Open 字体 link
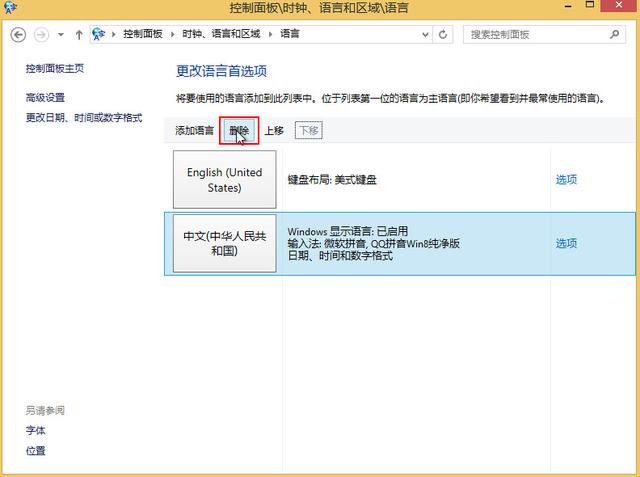Viewport: 640px width, 477px height. point(36,430)
